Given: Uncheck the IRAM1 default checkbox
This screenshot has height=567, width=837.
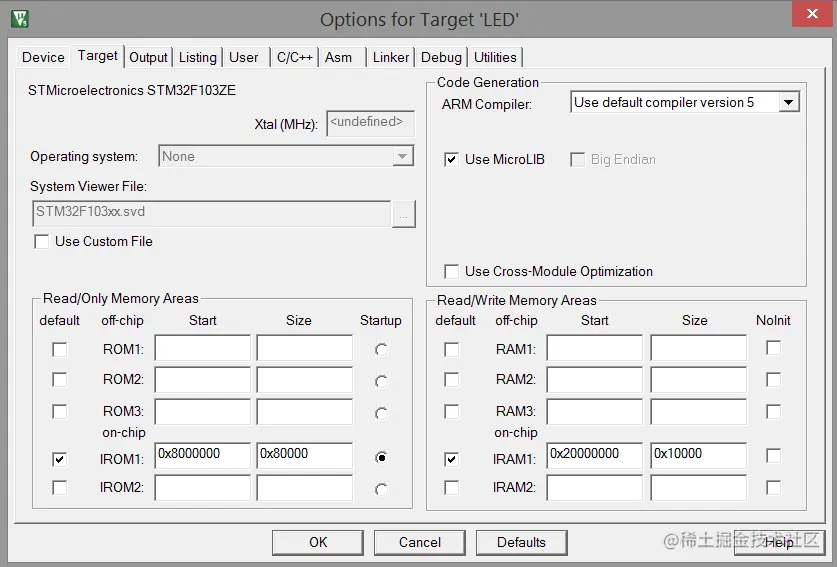Looking at the screenshot, I should (x=452, y=459).
